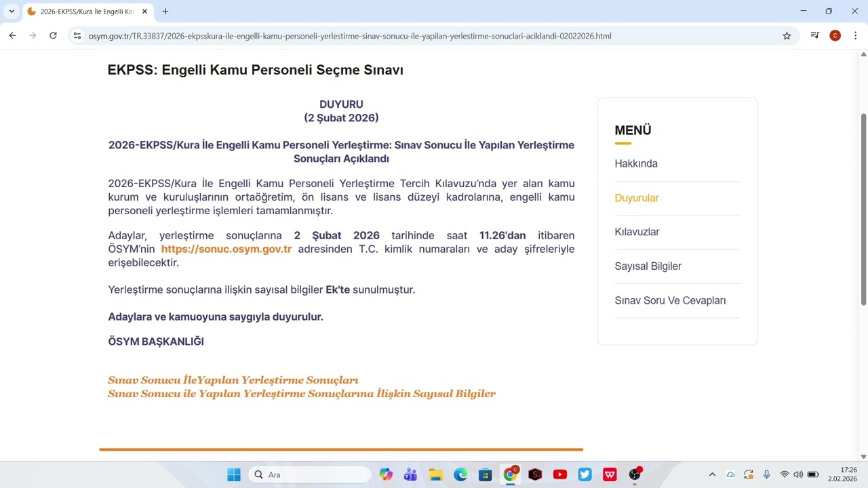Open the Chrome profile avatar
Viewport: 868px width, 488px height.
click(835, 36)
